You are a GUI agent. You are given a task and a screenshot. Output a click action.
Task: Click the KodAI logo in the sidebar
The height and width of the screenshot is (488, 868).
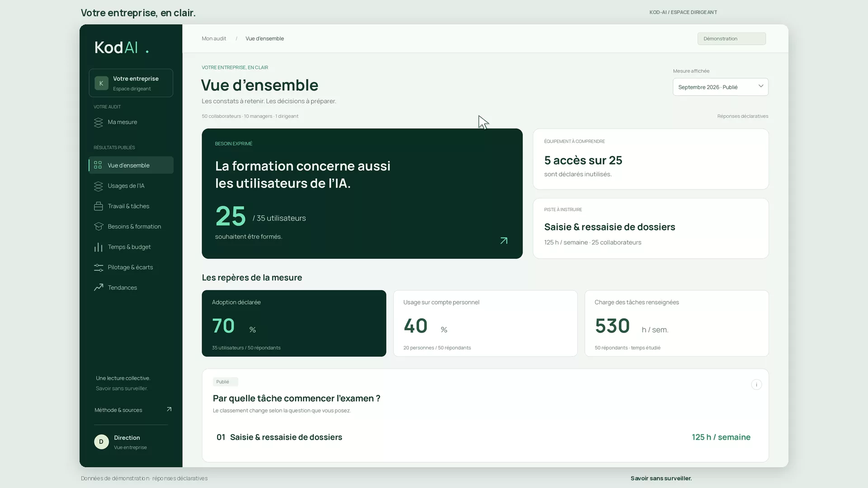(122, 47)
